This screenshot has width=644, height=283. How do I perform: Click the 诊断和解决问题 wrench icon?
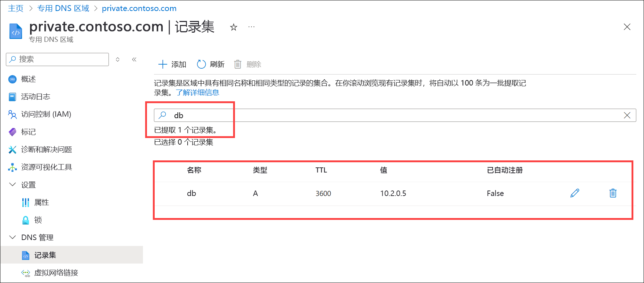[12, 150]
